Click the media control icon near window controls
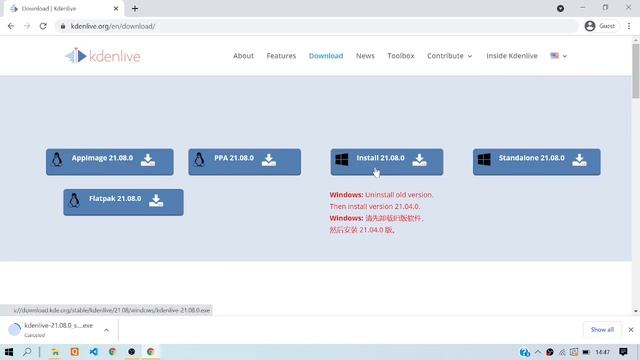Viewport: 640px width, 360px height. (560, 8)
